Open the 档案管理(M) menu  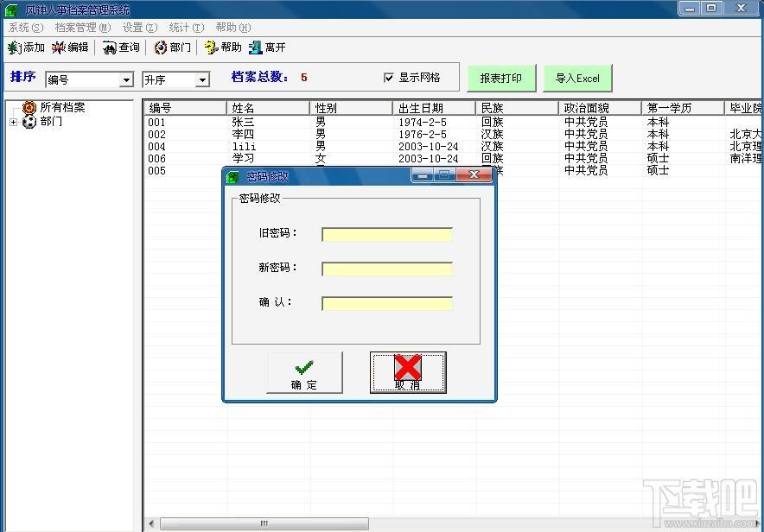point(83,28)
